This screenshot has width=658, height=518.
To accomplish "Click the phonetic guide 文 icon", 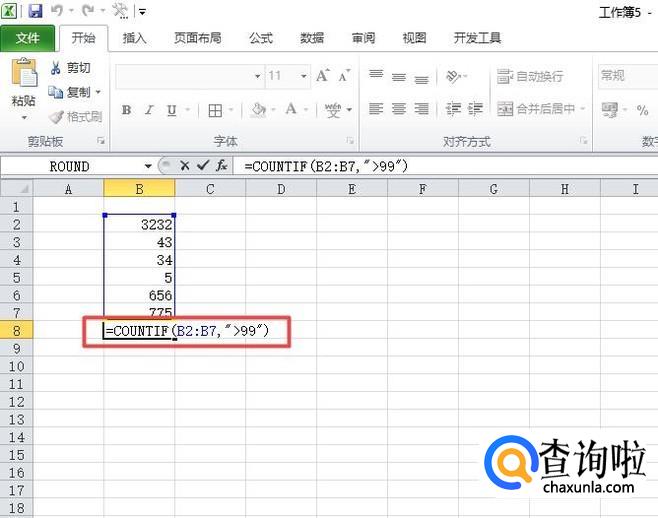I will pyautogui.click(x=333, y=110).
